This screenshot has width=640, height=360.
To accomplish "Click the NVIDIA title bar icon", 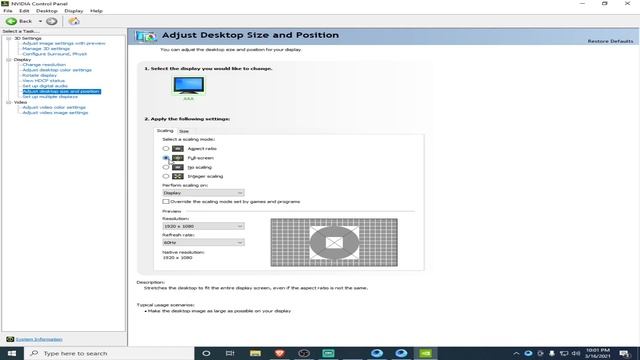I will (5, 3).
